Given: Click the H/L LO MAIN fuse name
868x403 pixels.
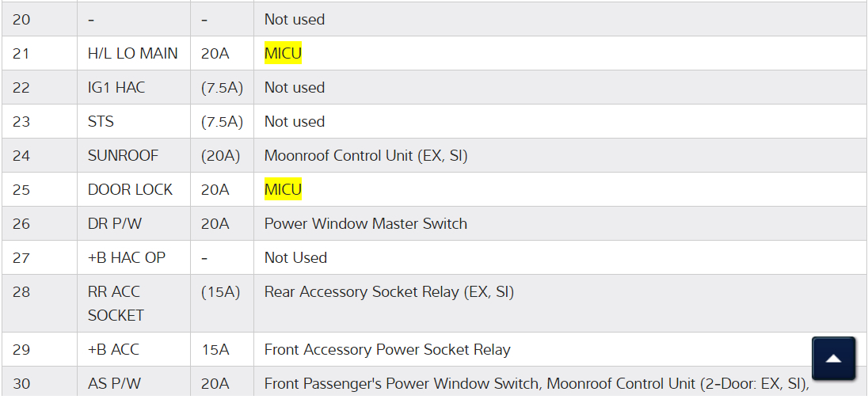Looking at the screenshot, I should coord(132,54).
